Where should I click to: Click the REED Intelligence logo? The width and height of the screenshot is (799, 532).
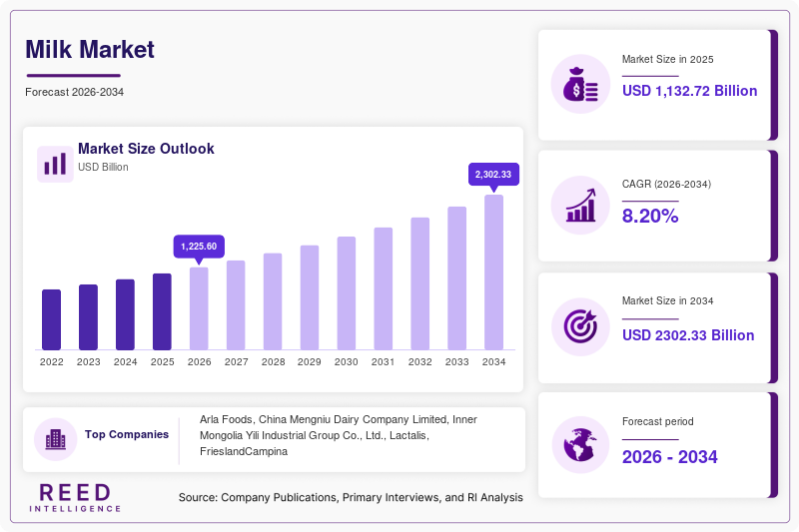coord(75,497)
